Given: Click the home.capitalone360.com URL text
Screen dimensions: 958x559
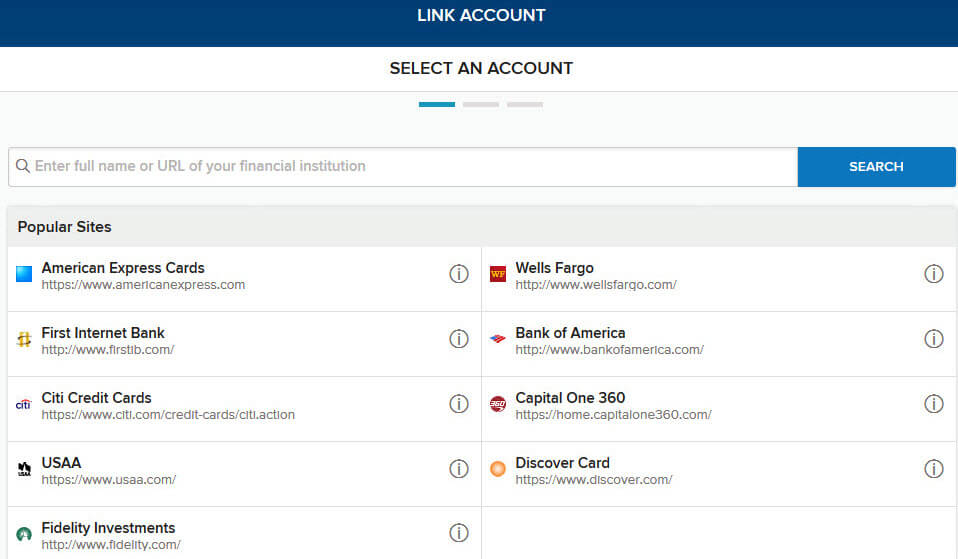Looking at the screenshot, I should click(613, 414).
